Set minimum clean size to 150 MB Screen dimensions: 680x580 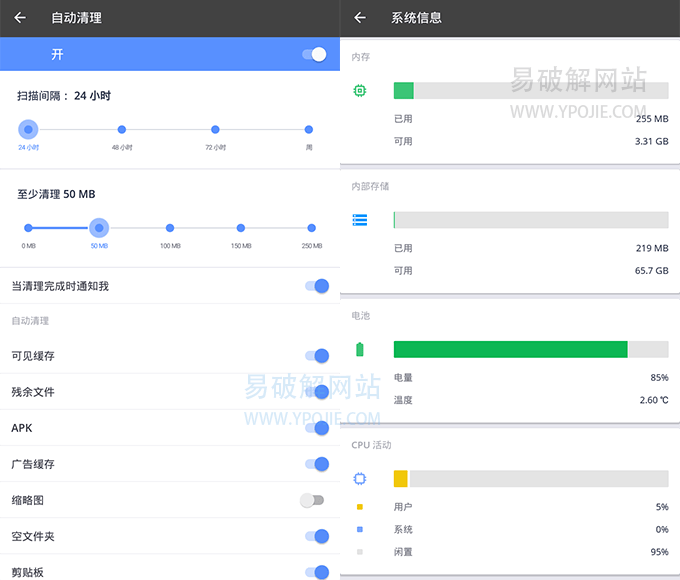click(x=241, y=228)
